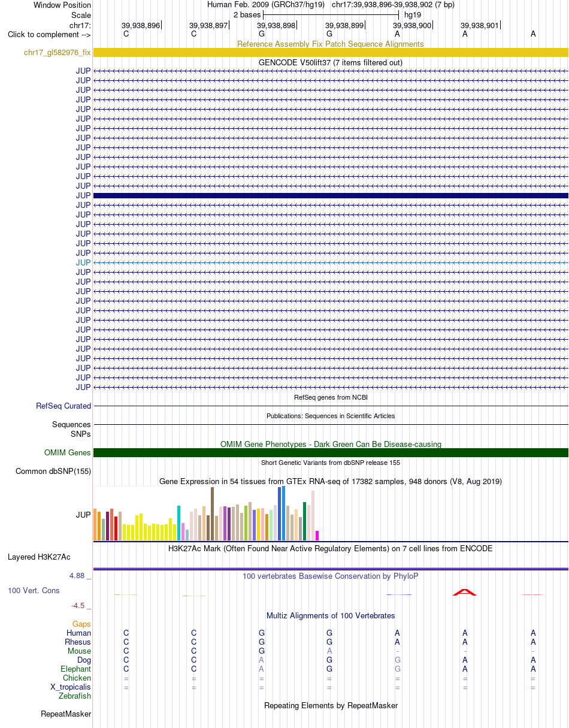Click 'Repeating Elements by RepeatMasker' title
This screenshot has height=728, width=569.
pos(331,705)
